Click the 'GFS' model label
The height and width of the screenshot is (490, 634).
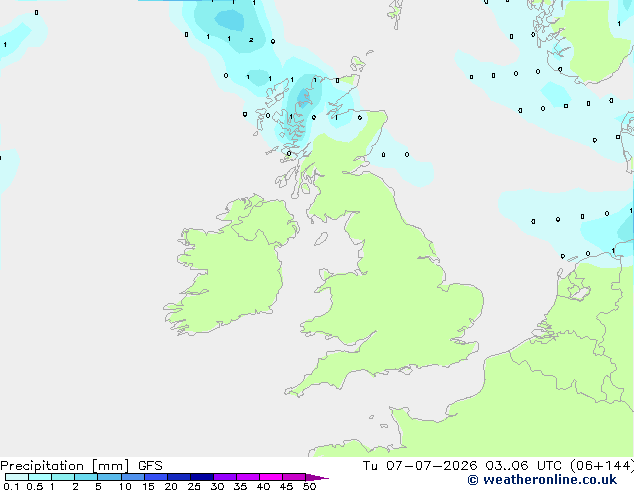tap(150, 466)
